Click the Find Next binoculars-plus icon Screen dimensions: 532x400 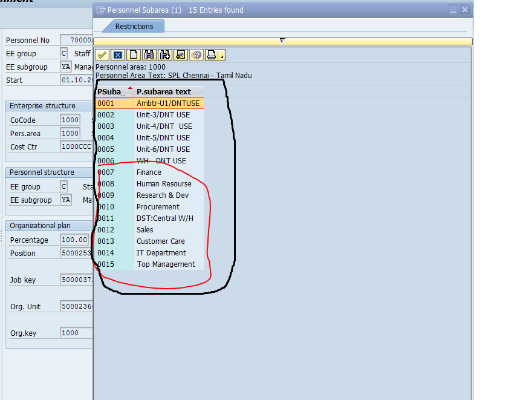[x=165, y=55]
